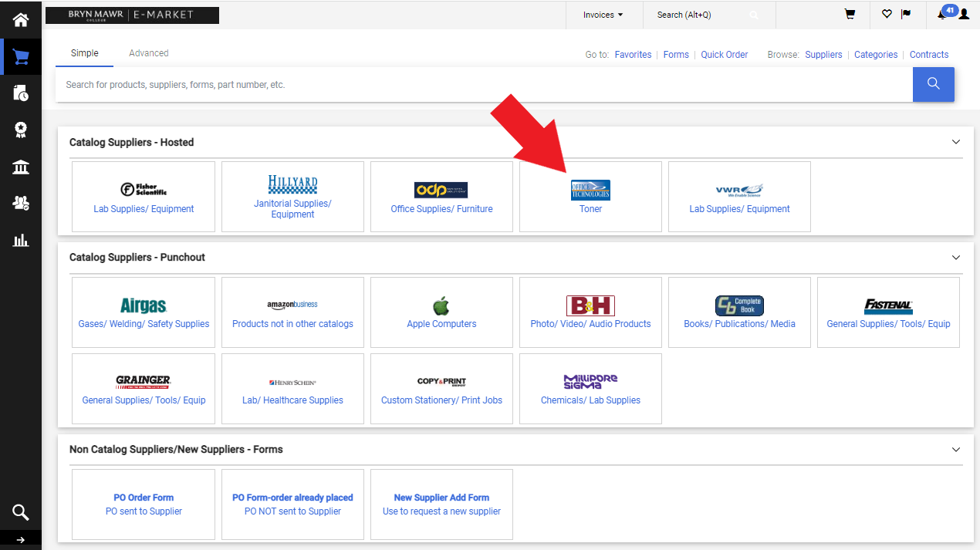Open Henry Schein Lab/ Healthcare Supplies
Screen dimensions: 980x550
pyautogui.click(x=292, y=389)
